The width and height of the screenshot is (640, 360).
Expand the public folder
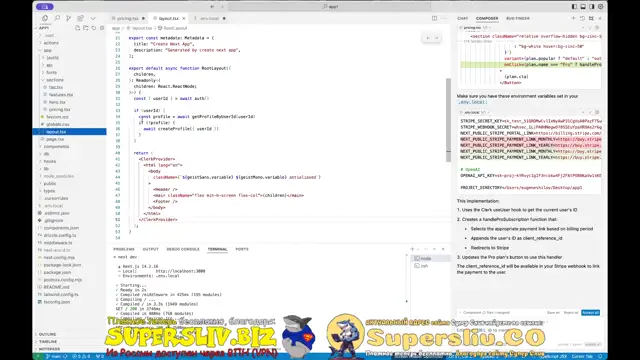tap(50, 183)
